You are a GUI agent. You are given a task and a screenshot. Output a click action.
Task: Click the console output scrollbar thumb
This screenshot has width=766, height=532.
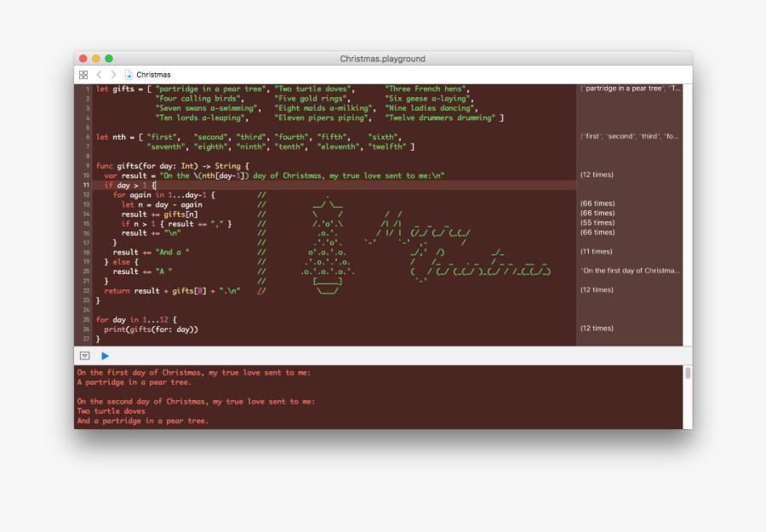(x=688, y=373)
